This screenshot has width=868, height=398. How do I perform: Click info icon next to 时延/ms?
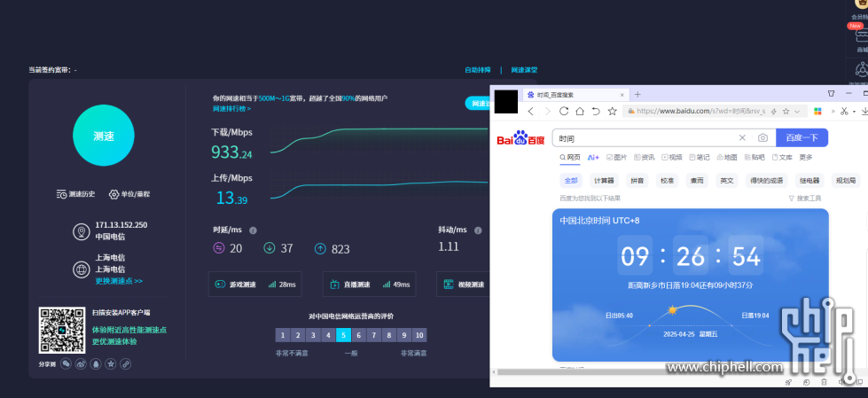coord(253,230)
